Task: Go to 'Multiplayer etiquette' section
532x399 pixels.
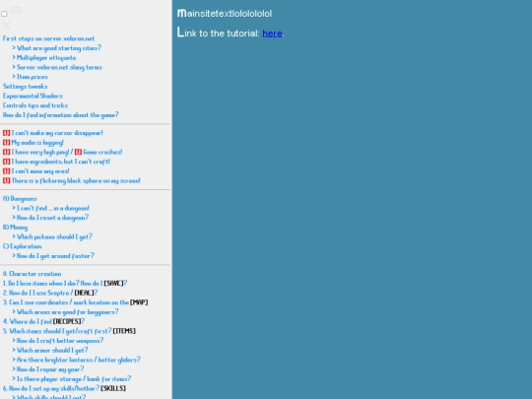Action: (x=44, y=58)
